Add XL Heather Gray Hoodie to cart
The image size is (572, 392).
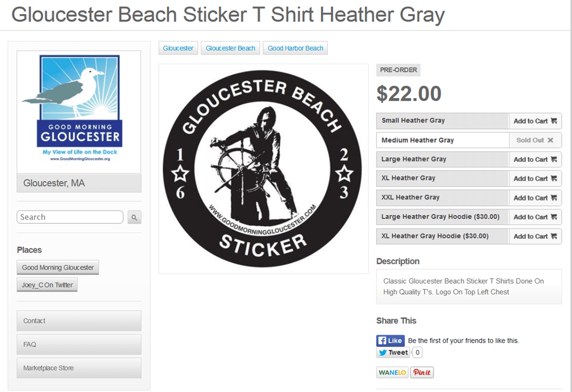(535, 236)
